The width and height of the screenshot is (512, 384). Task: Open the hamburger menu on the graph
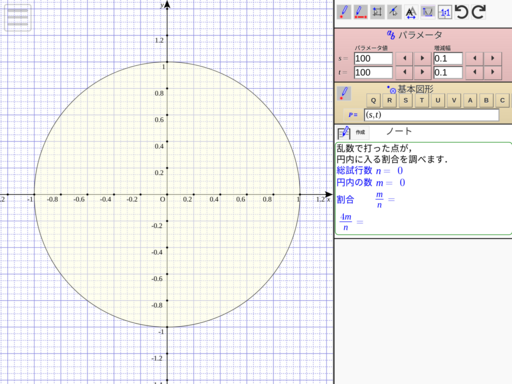click(18, 18)
